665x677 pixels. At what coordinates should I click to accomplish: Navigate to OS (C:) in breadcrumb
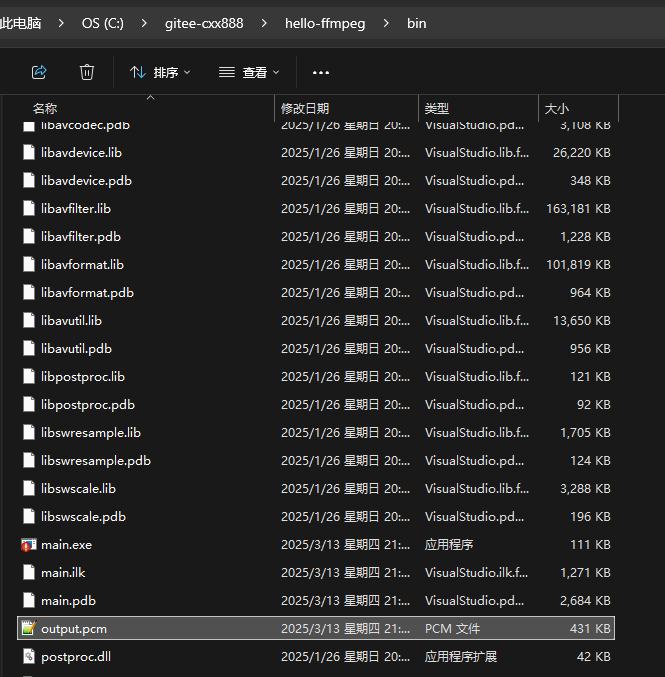[x=102, y=23]
